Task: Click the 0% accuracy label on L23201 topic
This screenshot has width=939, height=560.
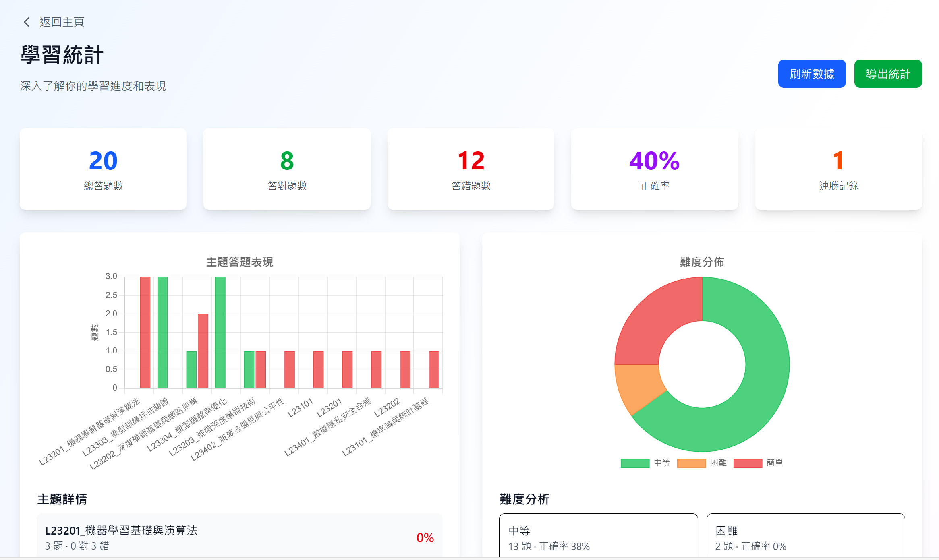Action: (425, 537)
